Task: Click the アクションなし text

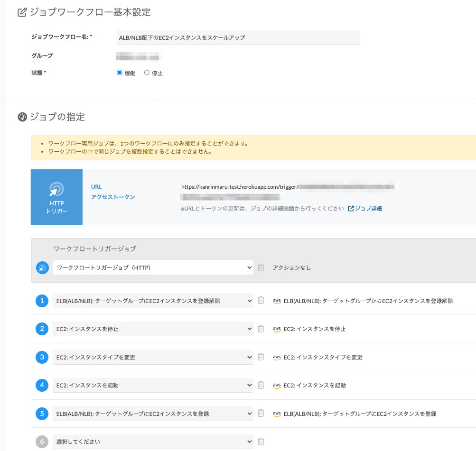Action: pos(292,267)
